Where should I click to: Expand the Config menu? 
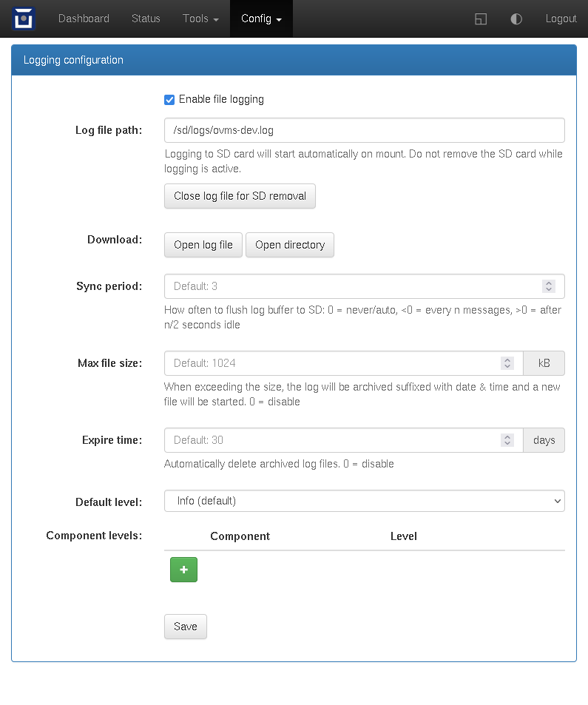[261, 18]
